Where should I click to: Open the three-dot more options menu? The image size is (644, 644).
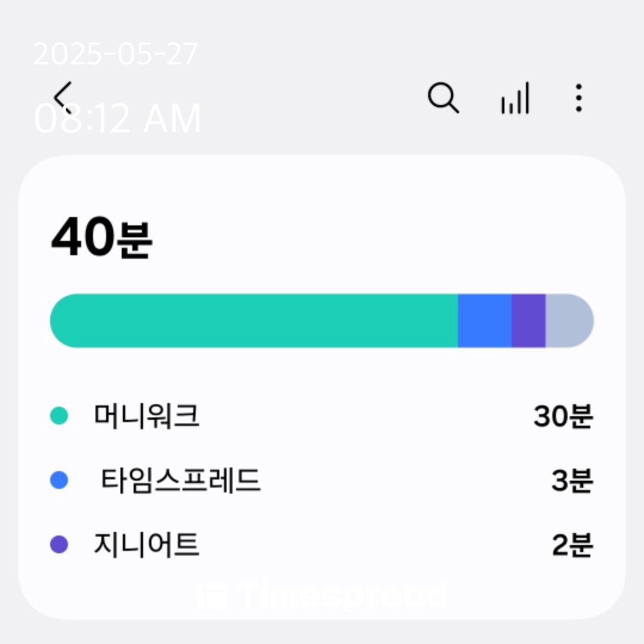coord(578,98)
